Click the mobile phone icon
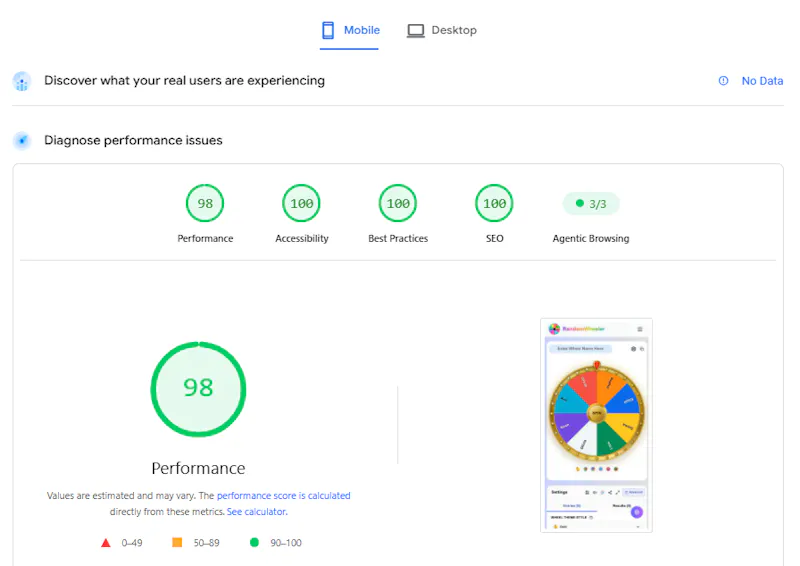Screen dimensions: 800x566 [x=328, y=31]
